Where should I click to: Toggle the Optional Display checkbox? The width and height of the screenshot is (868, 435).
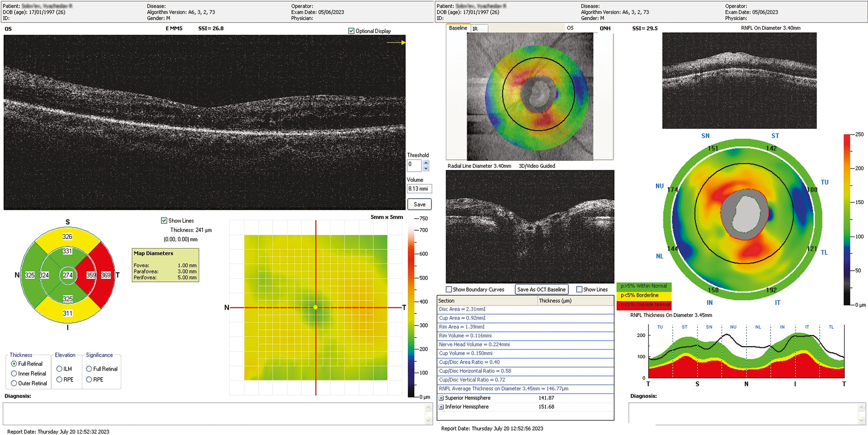pos(352,31)
